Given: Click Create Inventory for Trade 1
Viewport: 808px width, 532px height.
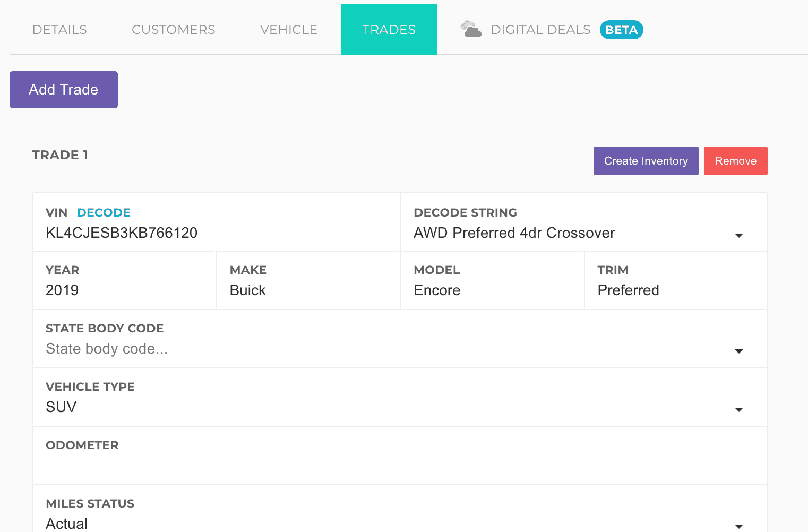Looking at the screenshot, I should tap(646, 161).
